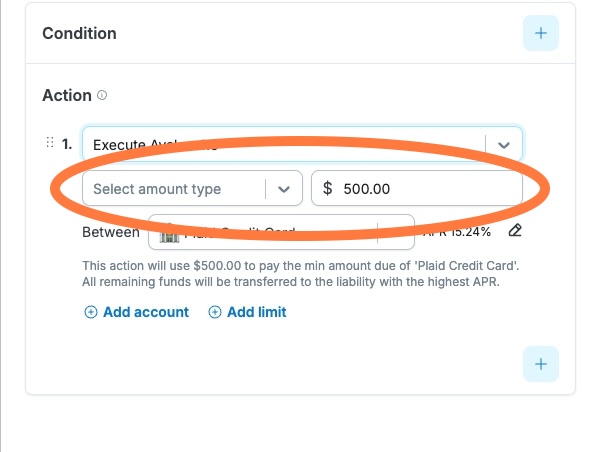Screen dimensions: 600x452
Task: Click the APR 15.24% label
Action: point(457,232)
